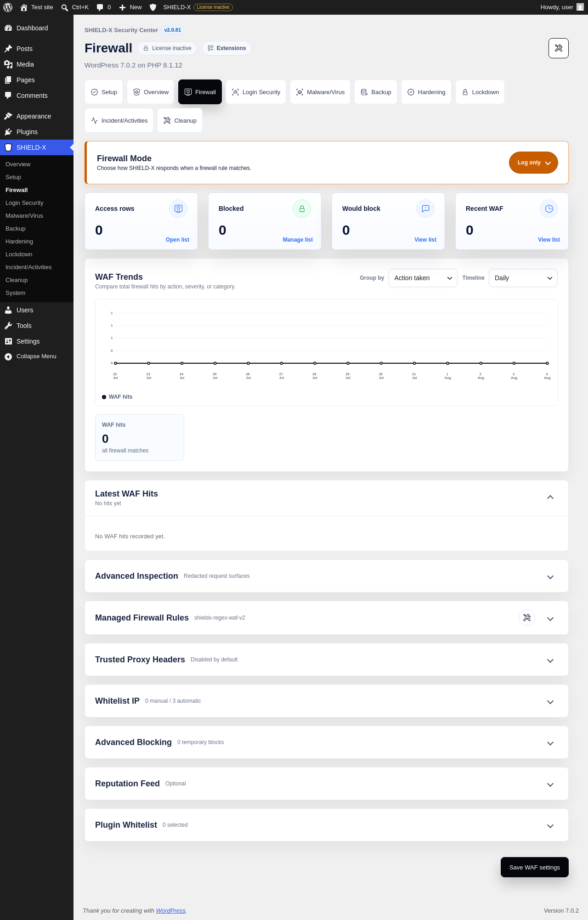Open the Firewall Mode Log only dropdown

533,163
